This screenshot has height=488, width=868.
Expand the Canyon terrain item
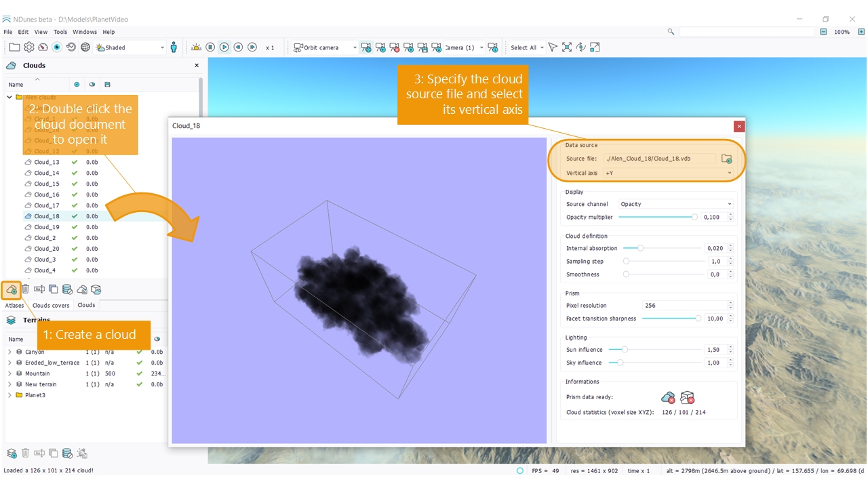click(9, 352)
